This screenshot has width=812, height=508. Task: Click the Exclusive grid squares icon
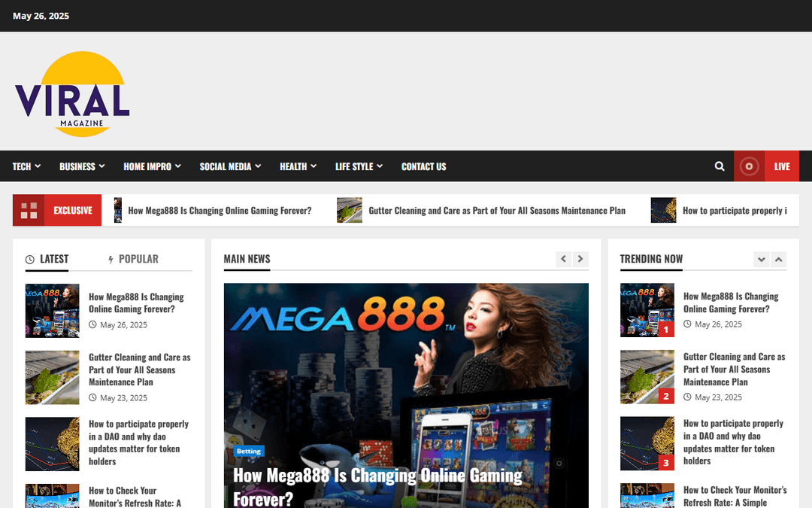coord(29,211)
